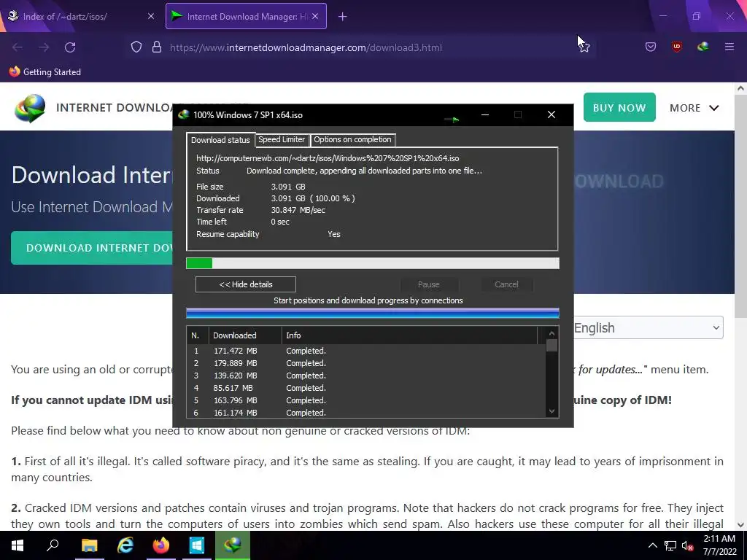This screenshot has width=747, height=560.
Task: Expand the MORE menu on webpage
Action: (x=694, y=108)
